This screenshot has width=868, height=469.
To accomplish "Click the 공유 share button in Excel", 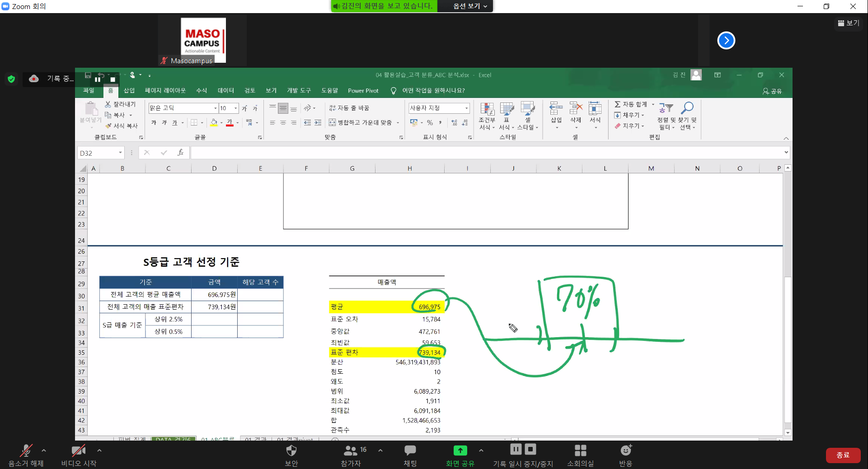I will (x=772, y=91).
